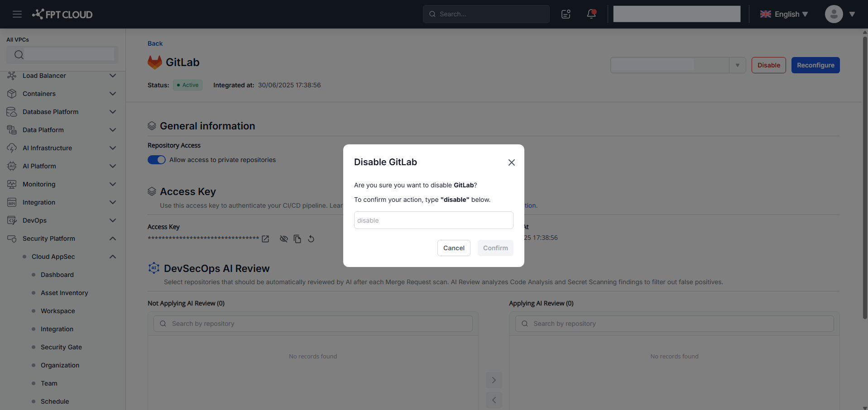
Task: Click the Data Platform icon
Action: (x=12, y=130)
